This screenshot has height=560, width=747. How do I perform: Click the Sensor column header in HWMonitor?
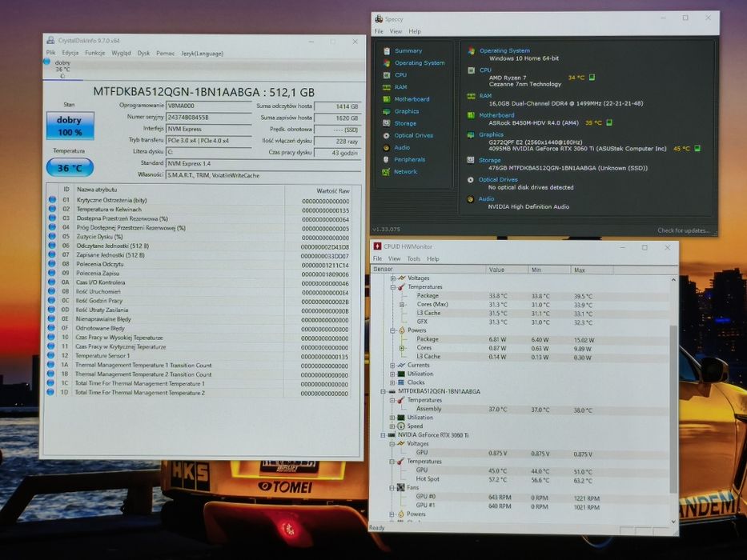[428, 270]
